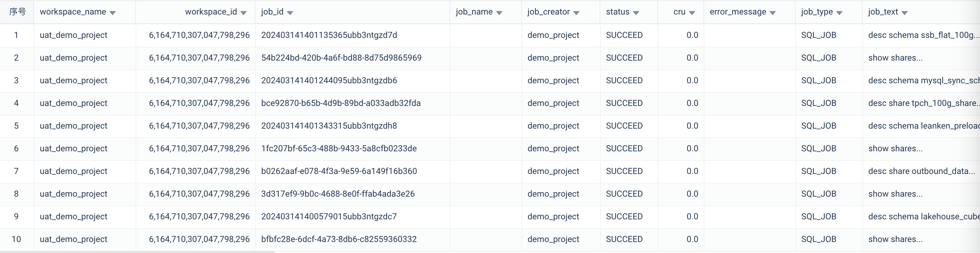Click workspace_name cell in row 3

click(x=73, y=80)
